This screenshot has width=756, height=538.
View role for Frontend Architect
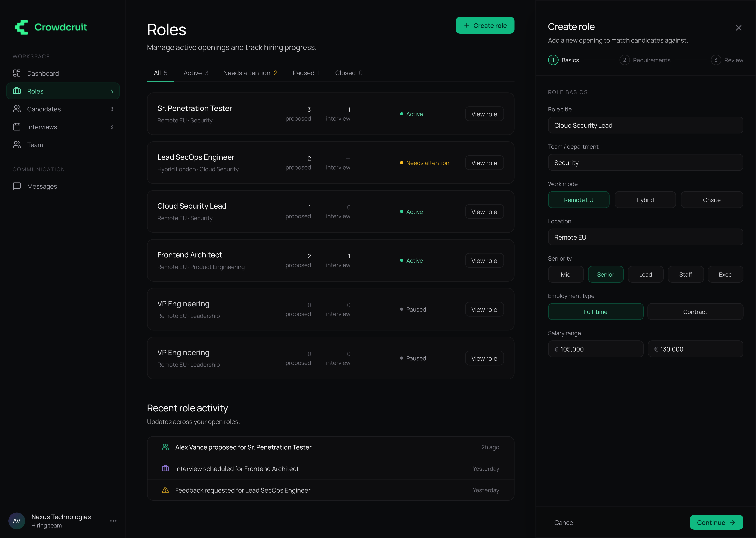(x=484, y=260)
